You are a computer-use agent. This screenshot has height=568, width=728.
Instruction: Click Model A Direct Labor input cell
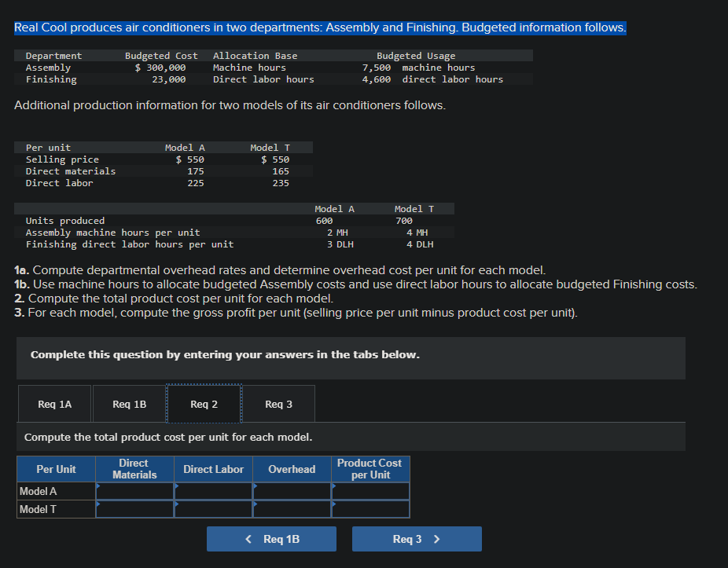click(214, 491)
